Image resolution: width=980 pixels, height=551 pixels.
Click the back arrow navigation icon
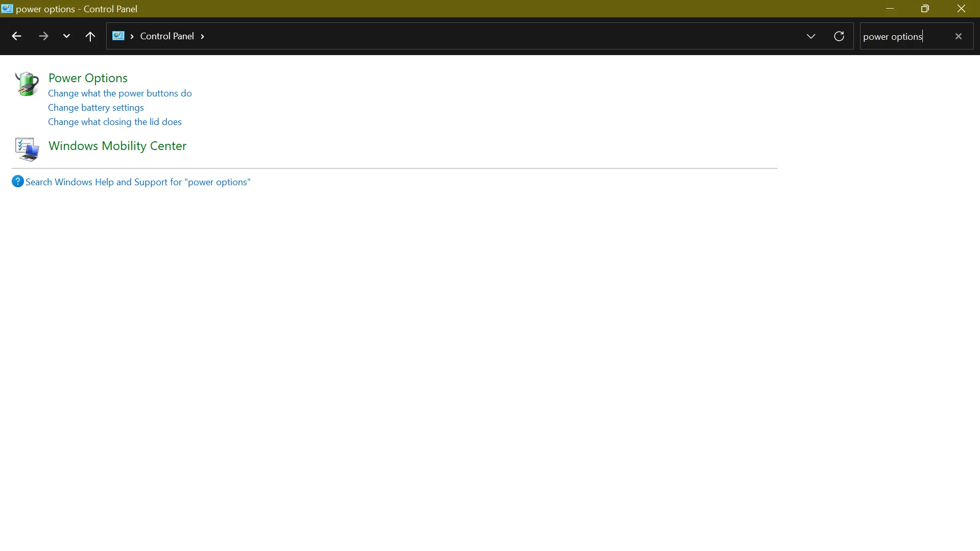[x=17, y=36]
